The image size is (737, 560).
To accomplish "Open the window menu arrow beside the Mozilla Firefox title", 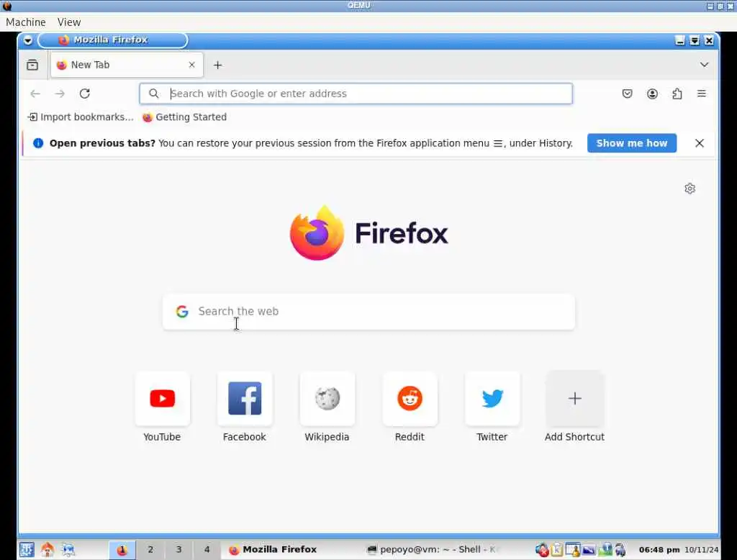I will click(28, 40).
